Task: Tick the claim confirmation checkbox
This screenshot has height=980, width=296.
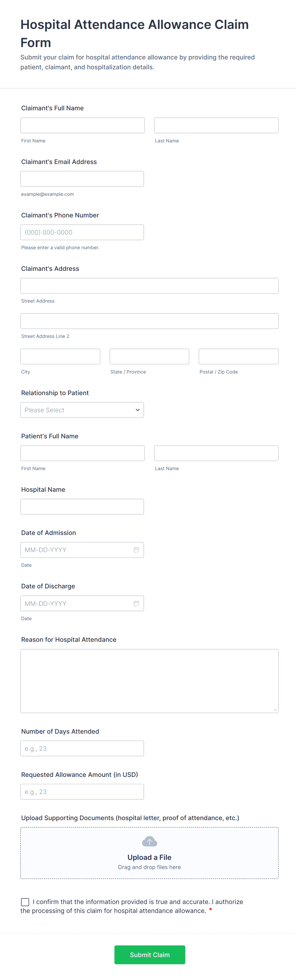Action: 25,901
